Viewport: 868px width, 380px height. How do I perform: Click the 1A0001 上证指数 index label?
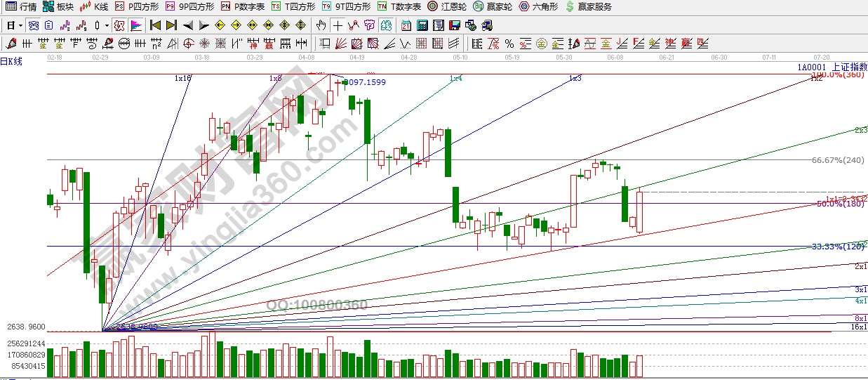832,67
